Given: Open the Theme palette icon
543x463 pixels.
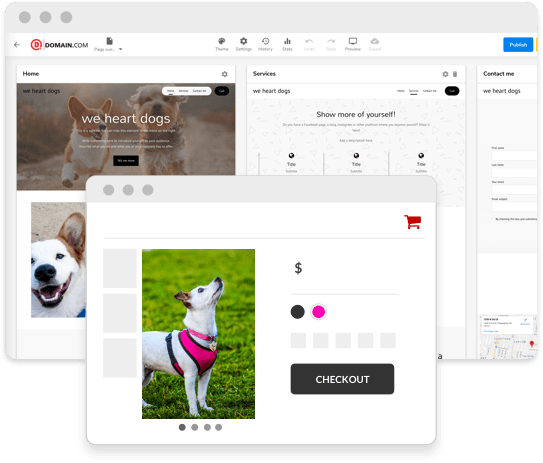Looking at the screenshot, I should click(x=222, y=41).
